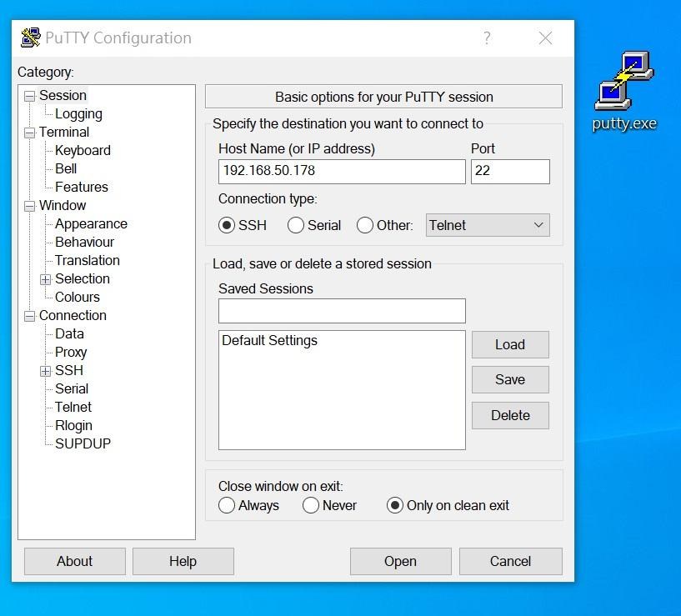Click the Port input field
The image size is (681, 616).
click(510, 171)
